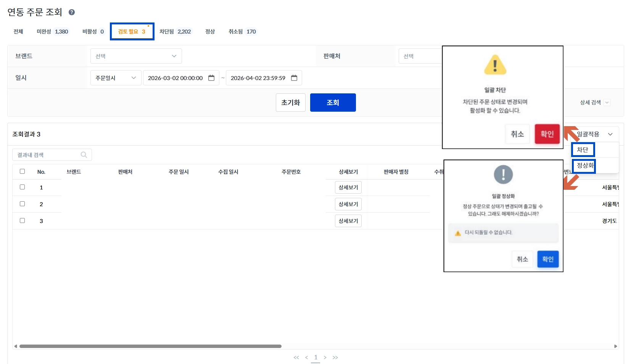Choose 차단 from the 일괄적용 menu
Viewport: 631px width, 364px height.
[x=583, y=150]
